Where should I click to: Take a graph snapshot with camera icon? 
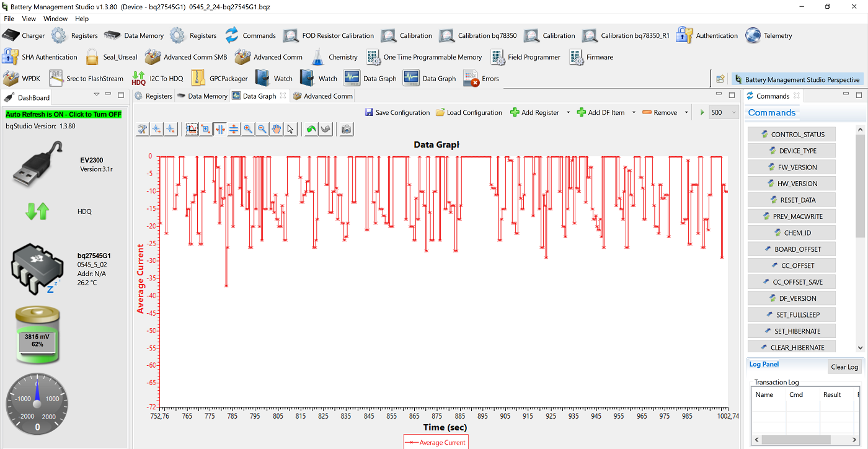point(347,129)
